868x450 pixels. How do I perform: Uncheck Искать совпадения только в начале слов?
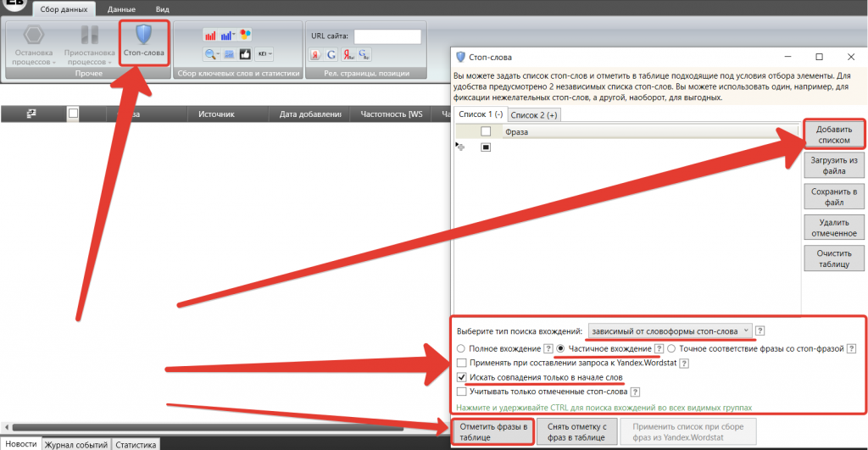pos(461,377)
